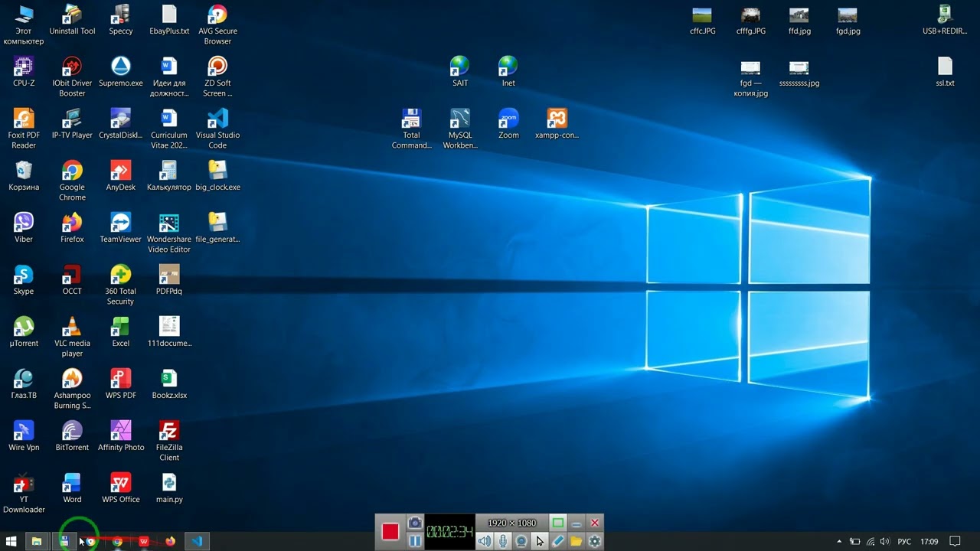The height and width of the screenshot is (551, 980).
Task: Select the Total Commander desktop shortcut
Action: (412, 129)
